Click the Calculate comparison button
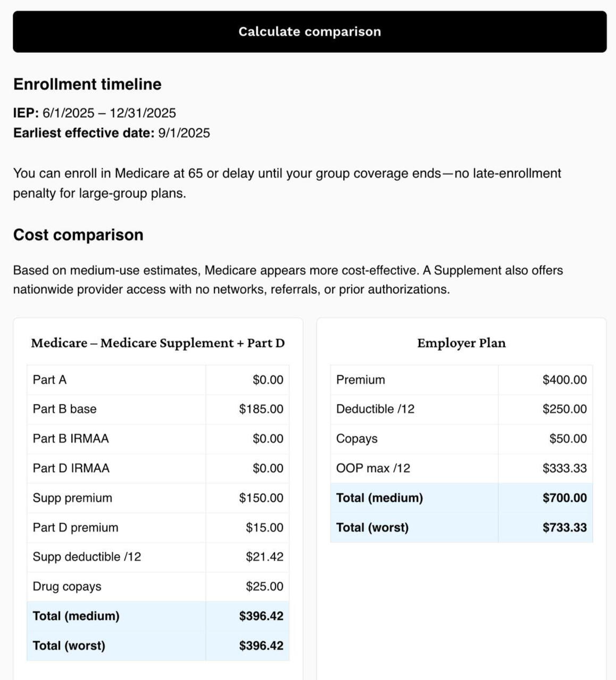Screen dimensions: 616x680 click(x=310, y=31)
